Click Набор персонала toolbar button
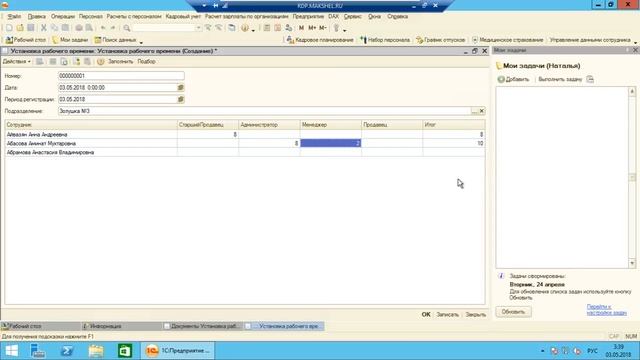 (384, 40)
